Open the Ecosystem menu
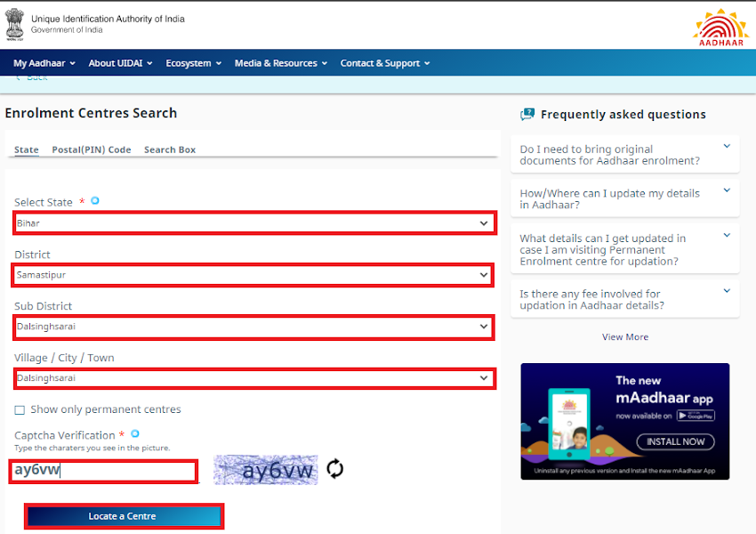Image resolution: width=756 pixels, height=534 pixels. coord(194,63)
